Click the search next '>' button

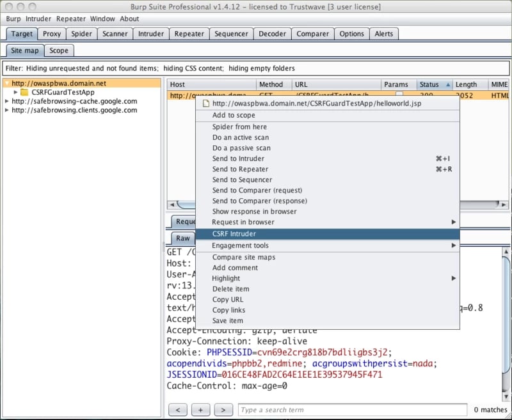tap(223, 409)
